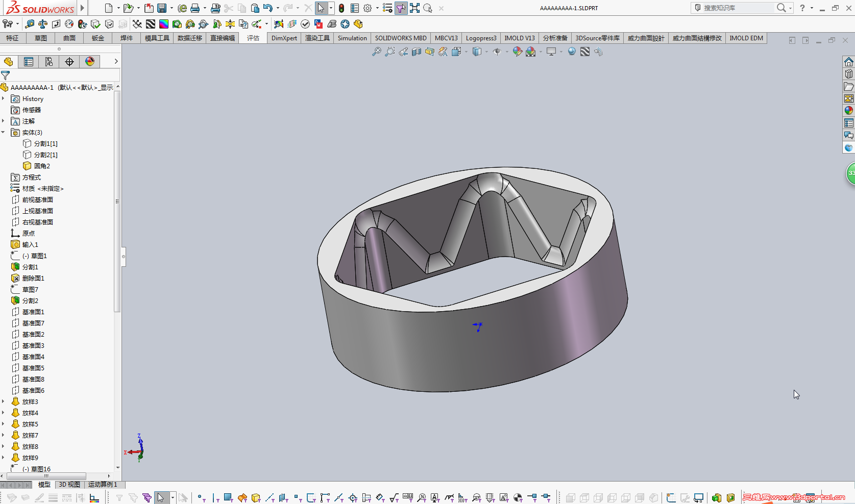Open the PropertyManager panel tab
The height and width of the screenshot is (504, 855).
29,62
